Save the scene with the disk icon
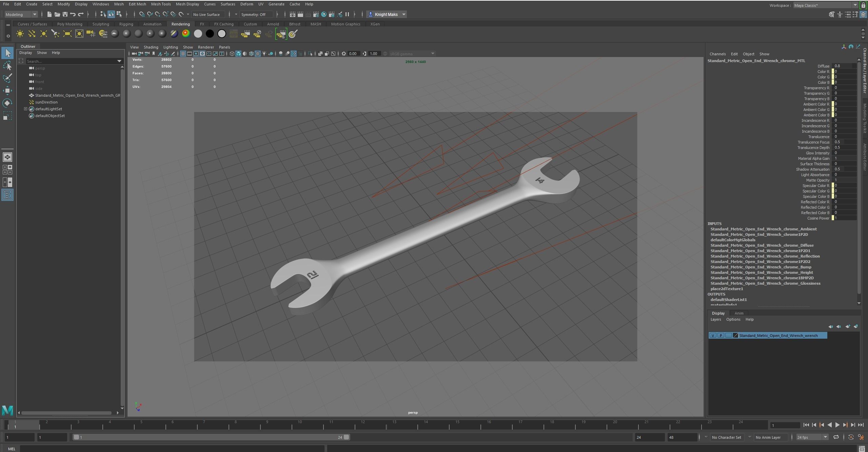Viewport: 868px width, 452px height. click(65, 14)
